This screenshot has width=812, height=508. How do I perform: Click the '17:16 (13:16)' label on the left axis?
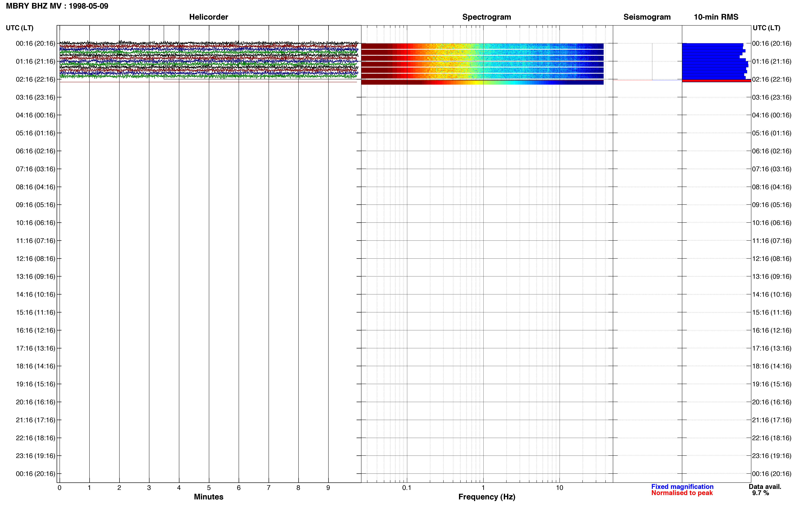pos(36,348)
